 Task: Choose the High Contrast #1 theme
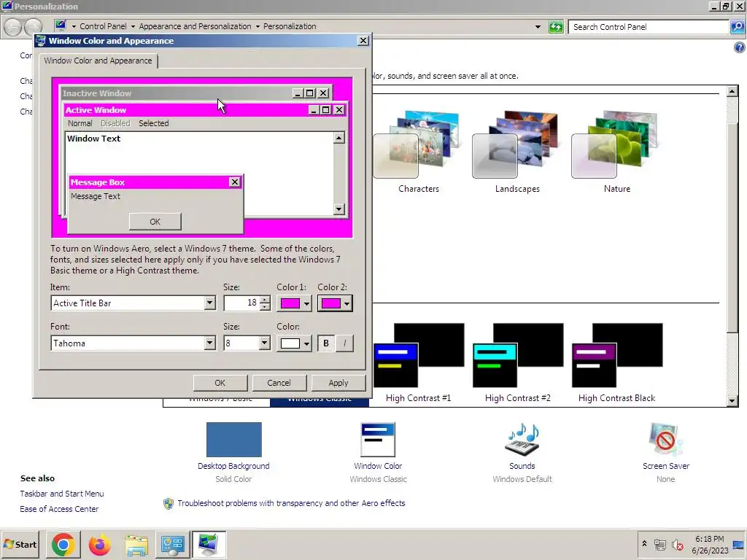(418, 363)
